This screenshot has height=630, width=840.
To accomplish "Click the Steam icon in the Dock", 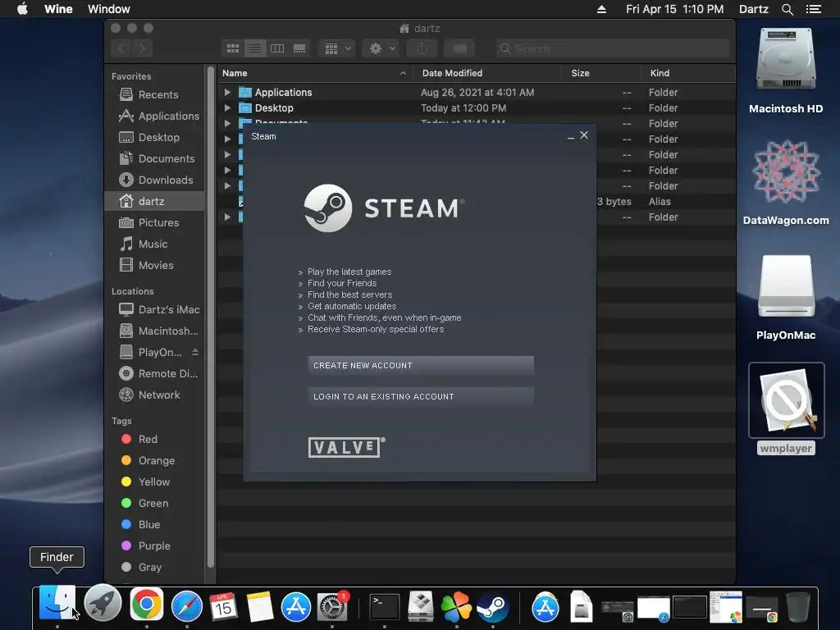I will pyautogui.click(x=492, y=607).
